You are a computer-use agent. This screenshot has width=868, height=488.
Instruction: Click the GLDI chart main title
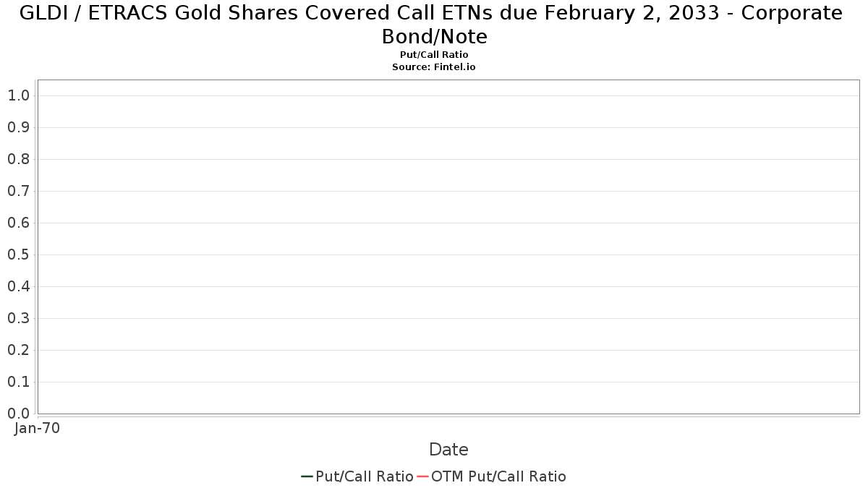[x=431, y=25]
